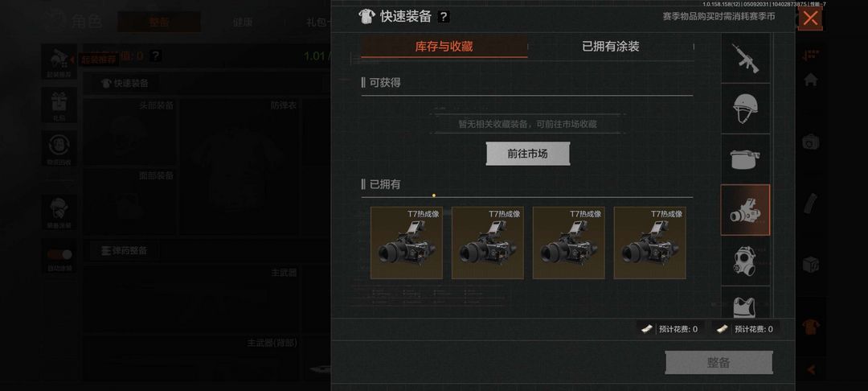Pick the body armor vest category

pyautogui.click(x=745, y=303)
